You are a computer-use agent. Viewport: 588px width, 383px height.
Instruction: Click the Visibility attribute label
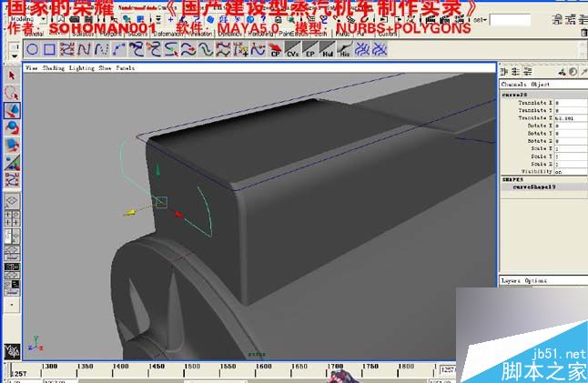(536, 172)
